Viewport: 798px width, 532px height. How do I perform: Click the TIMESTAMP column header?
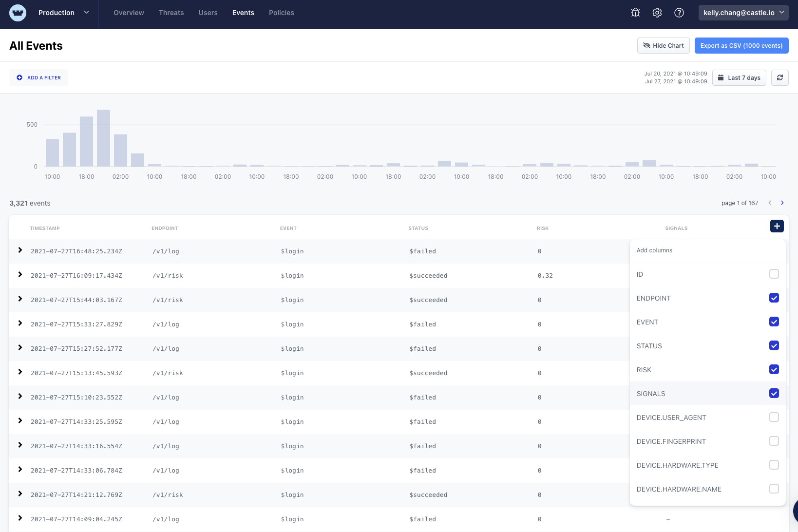point(45,228)
